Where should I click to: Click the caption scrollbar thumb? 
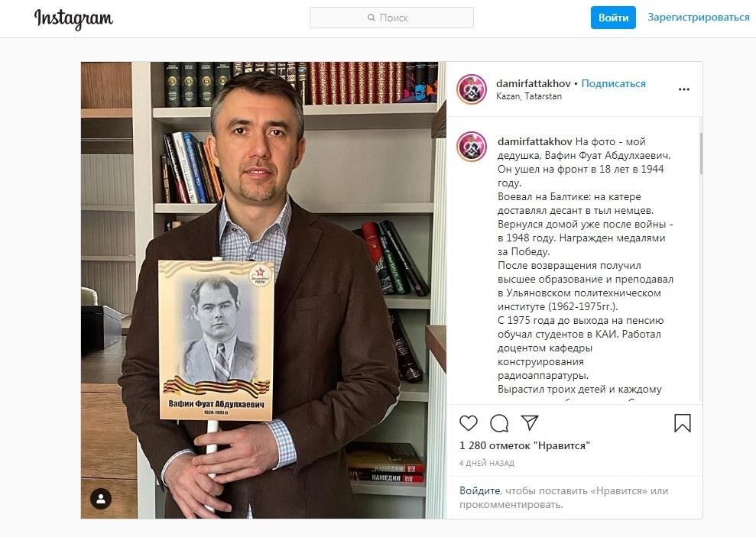700,153
